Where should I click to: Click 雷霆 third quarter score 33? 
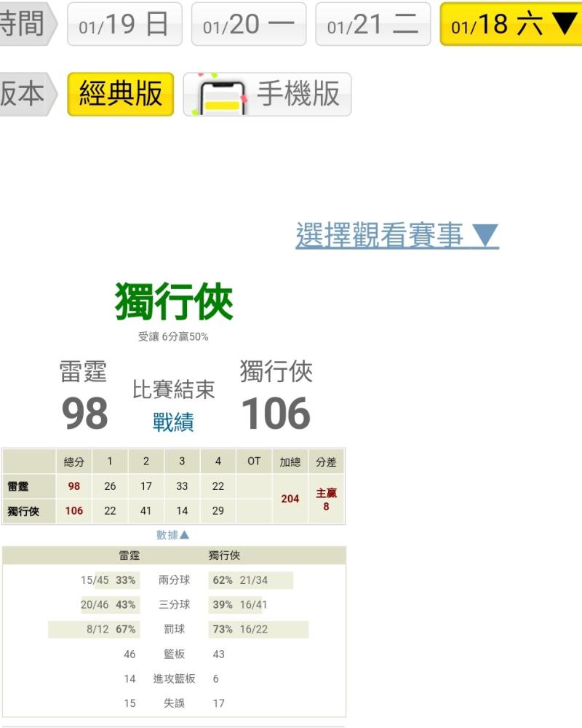182,486
